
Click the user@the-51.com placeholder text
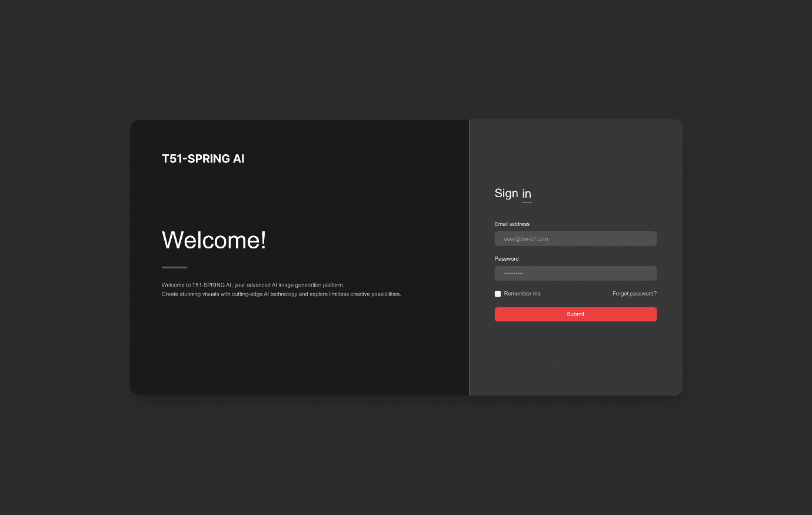tap(526, 239)
